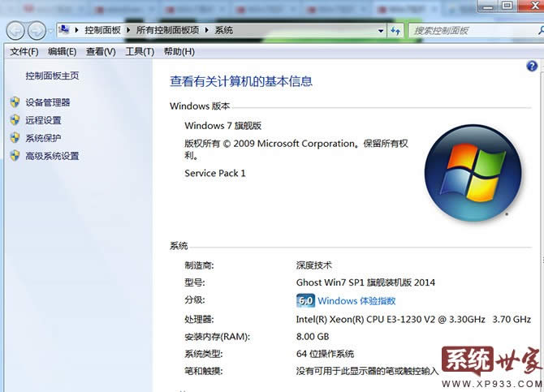The width and height of the screenshot is (544, 392).
Task: Expand the arrow after 所有控制面板项 in breadcrumb
Action: (209, 30)
